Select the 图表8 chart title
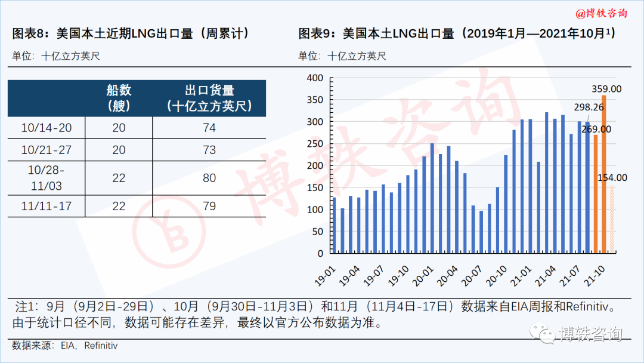The image size is (644, 363). tap(131, 34)
